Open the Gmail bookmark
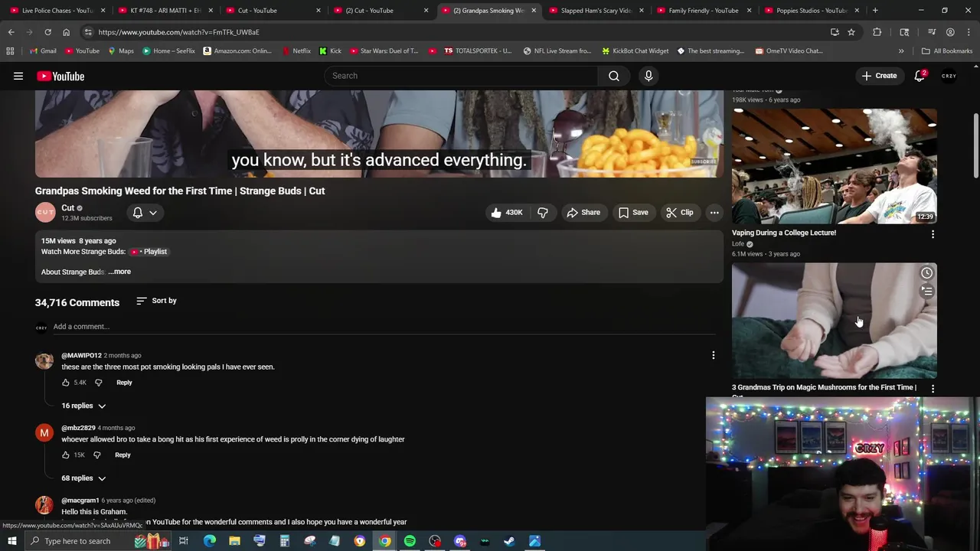980x551 pixels. point(43,51)
